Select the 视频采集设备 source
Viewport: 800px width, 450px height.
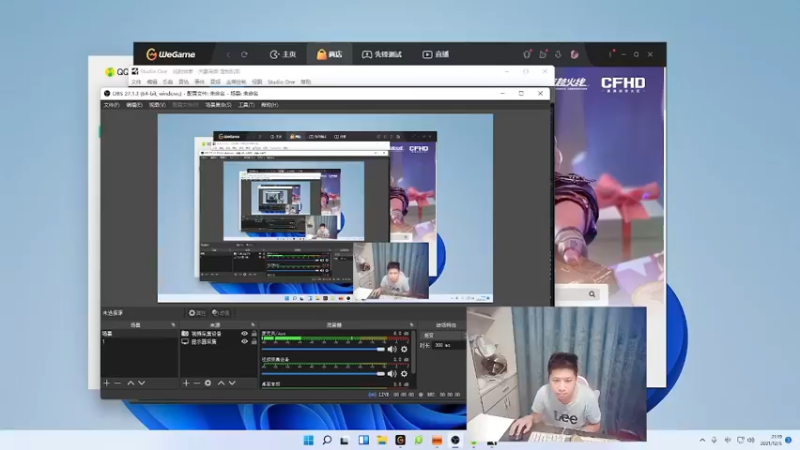pyautogui.click(x=207, y=334)
